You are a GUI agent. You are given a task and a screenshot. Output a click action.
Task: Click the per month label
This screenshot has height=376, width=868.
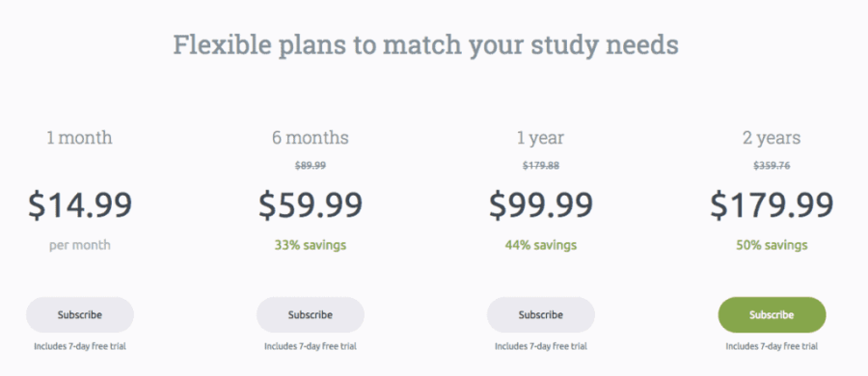(x=80, y=245)
